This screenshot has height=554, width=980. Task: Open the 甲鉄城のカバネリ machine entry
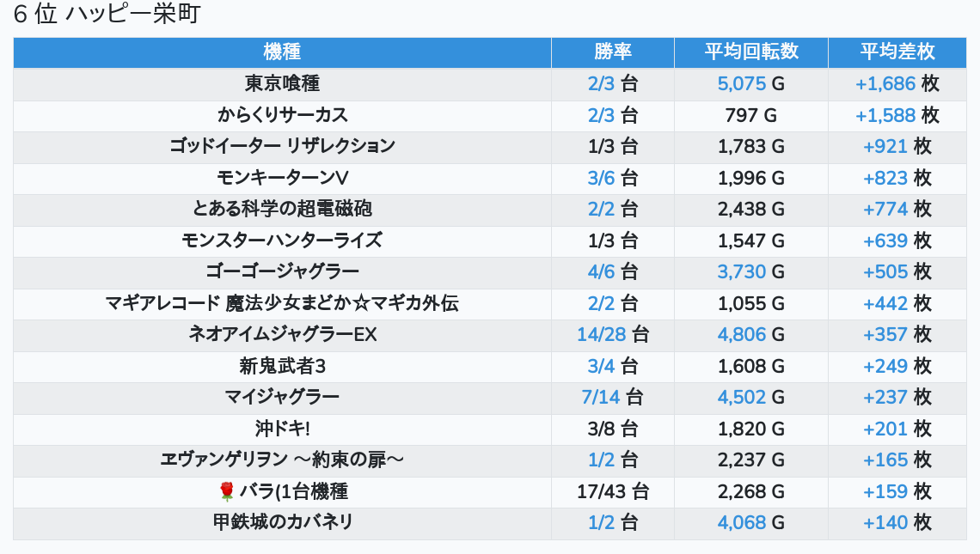pos(282,522)
